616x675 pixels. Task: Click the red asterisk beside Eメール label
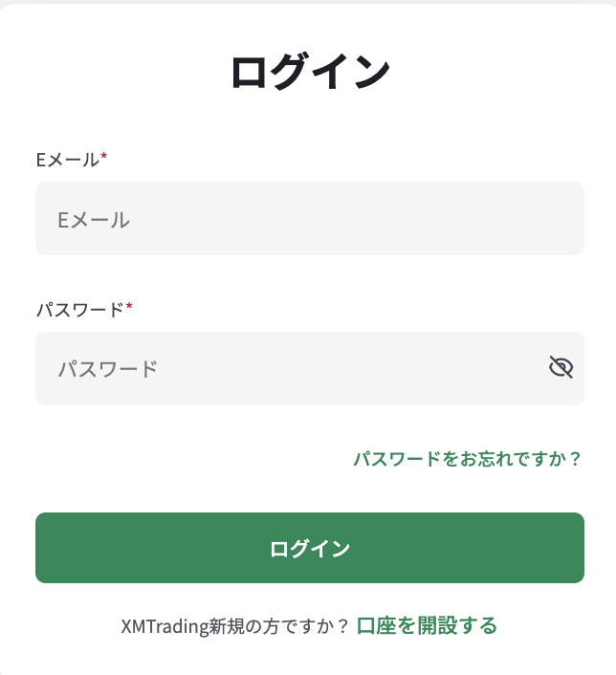104,158
